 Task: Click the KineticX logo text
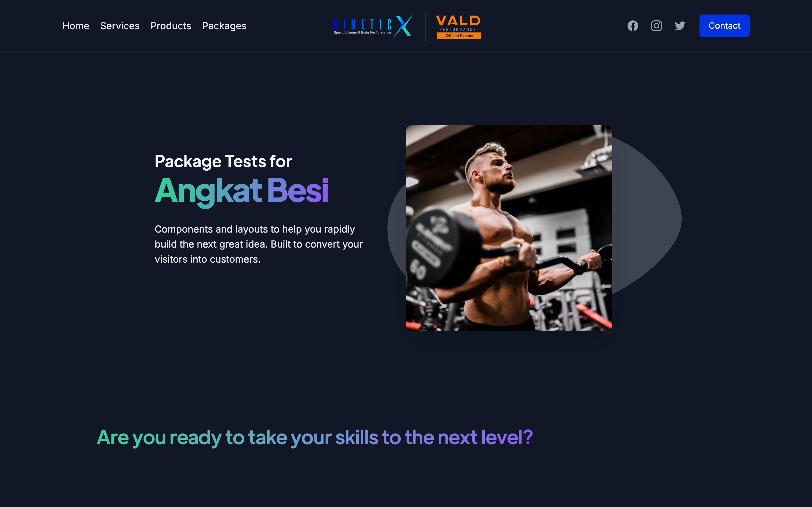point(363,24)
